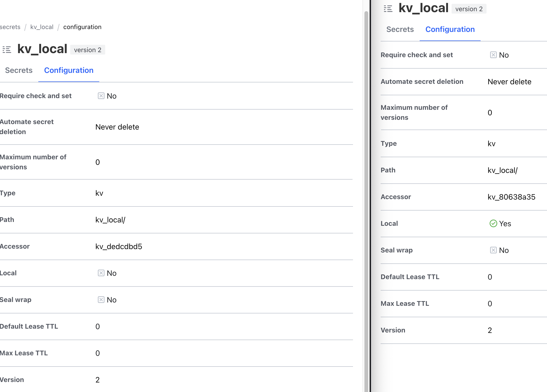
Task: Click the version 2 badge in right header
Action: point(469,9)
